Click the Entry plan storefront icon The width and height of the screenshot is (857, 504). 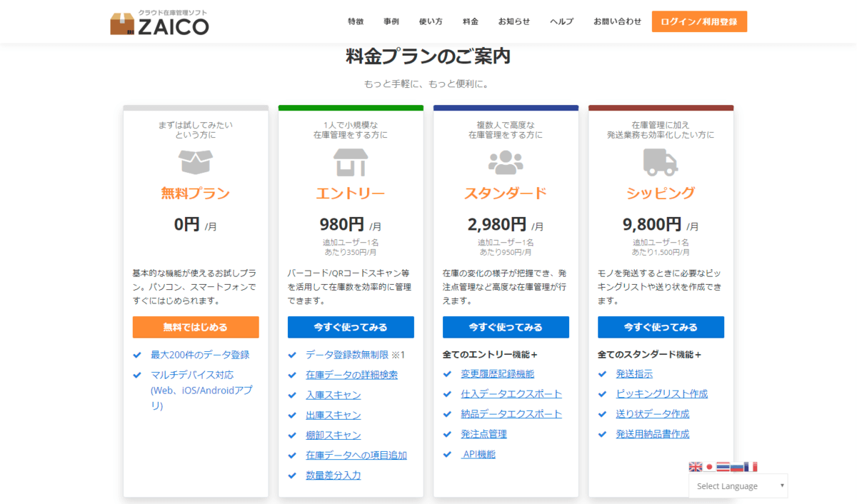click(351, 162)
